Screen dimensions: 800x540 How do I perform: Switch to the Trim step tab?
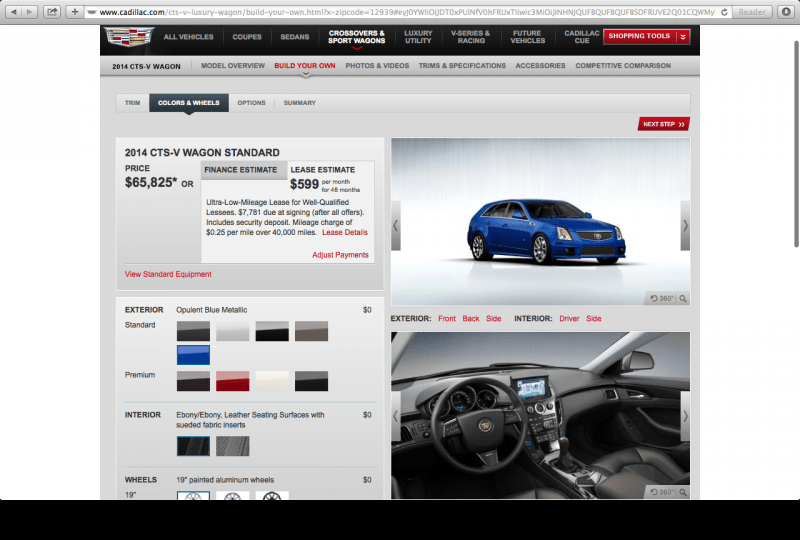133,103
